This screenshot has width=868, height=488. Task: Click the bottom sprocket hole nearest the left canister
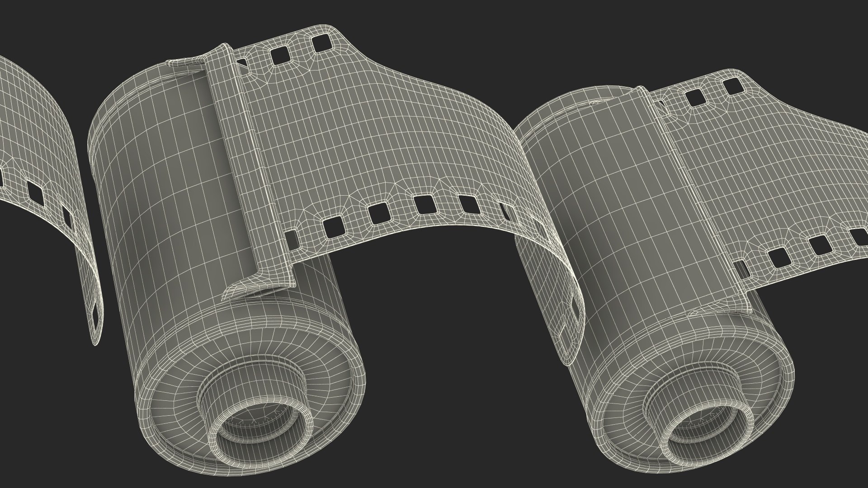coord(293,240)
